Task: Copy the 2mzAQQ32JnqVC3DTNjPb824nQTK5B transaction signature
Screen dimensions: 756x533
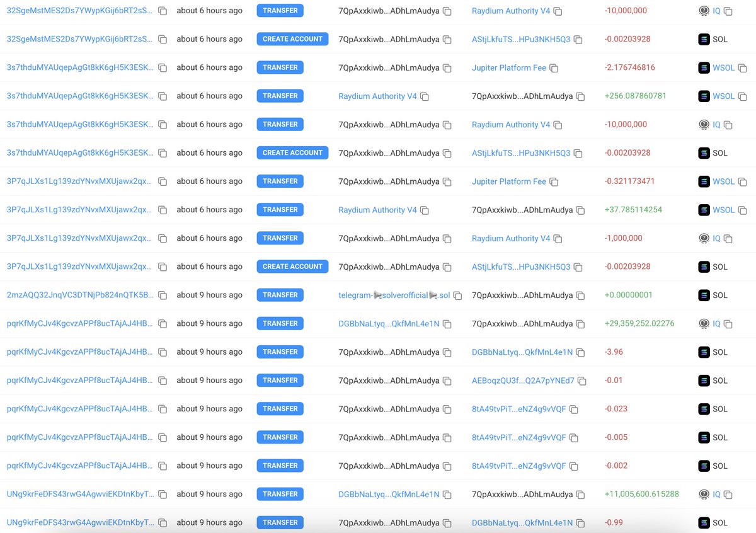Action: tap(163, 295)
